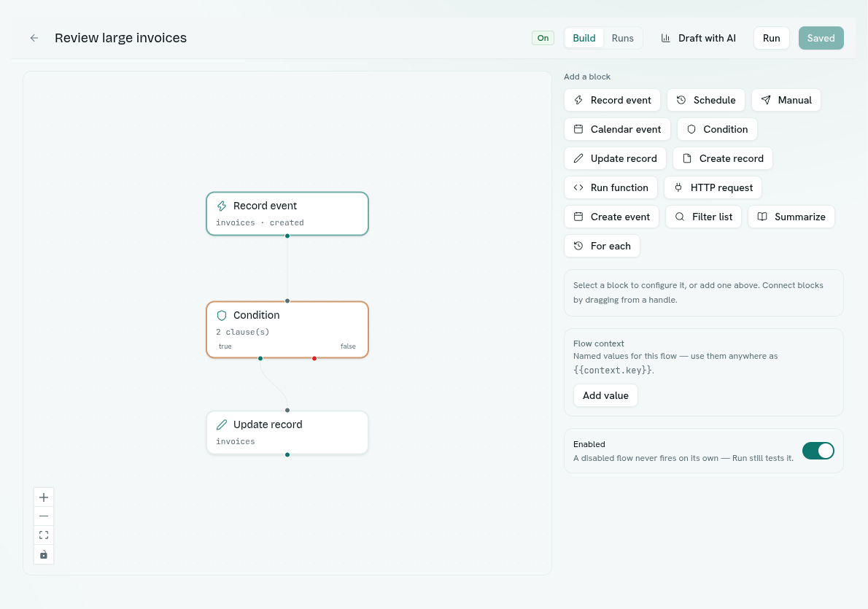Toggle canvas interactivity lock icon
The height and width of the screenshot is (609, 868).
point(44,554)
